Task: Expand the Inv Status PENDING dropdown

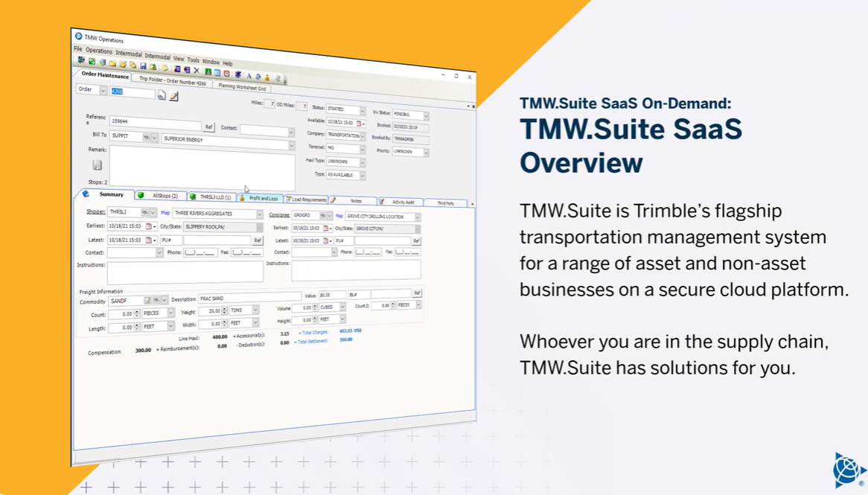Action: [426, 115]
